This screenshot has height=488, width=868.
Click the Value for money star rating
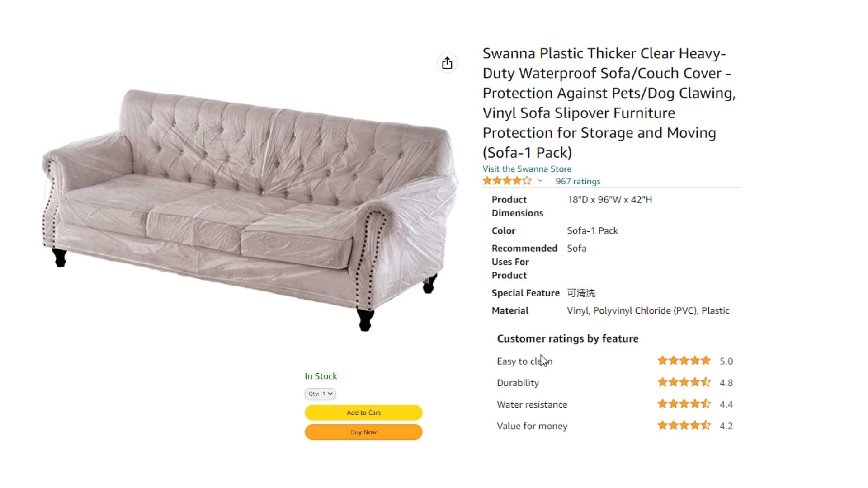click(684, 426)
